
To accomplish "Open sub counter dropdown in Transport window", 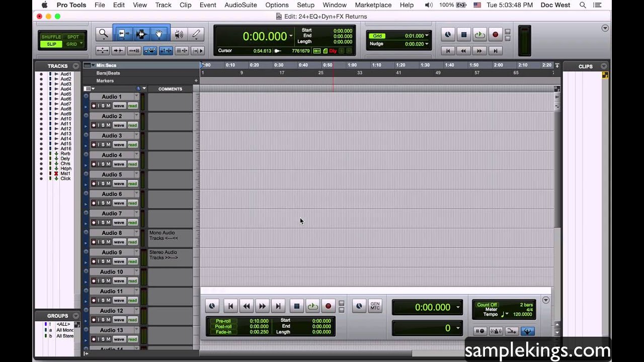I will click(457, 328).
